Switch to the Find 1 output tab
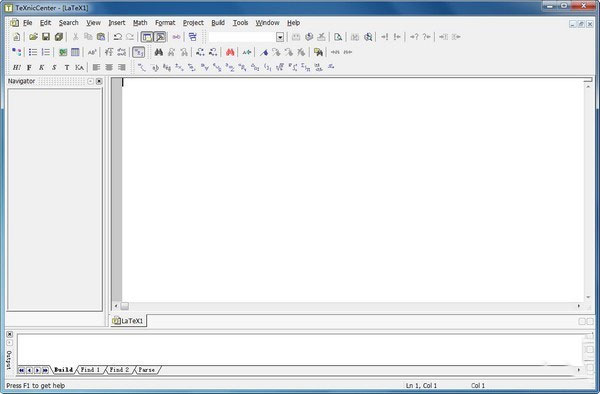The width and height of the screenshot is (600, 394). 90,370
